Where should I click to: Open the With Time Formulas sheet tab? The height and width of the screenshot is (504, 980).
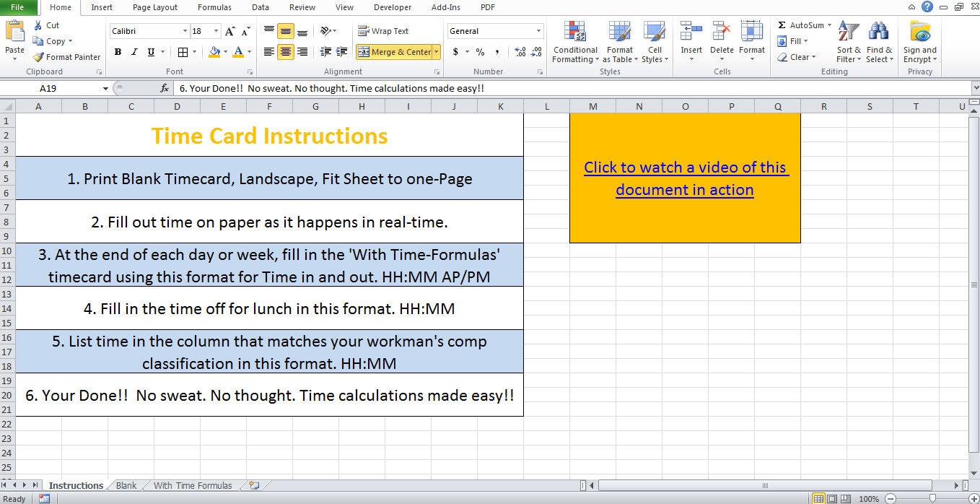[193, 486]
